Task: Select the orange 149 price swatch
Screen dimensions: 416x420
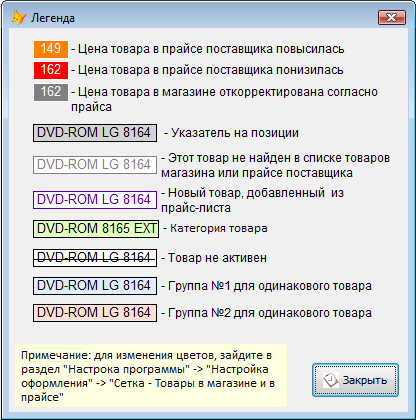Action: (51, 49)
